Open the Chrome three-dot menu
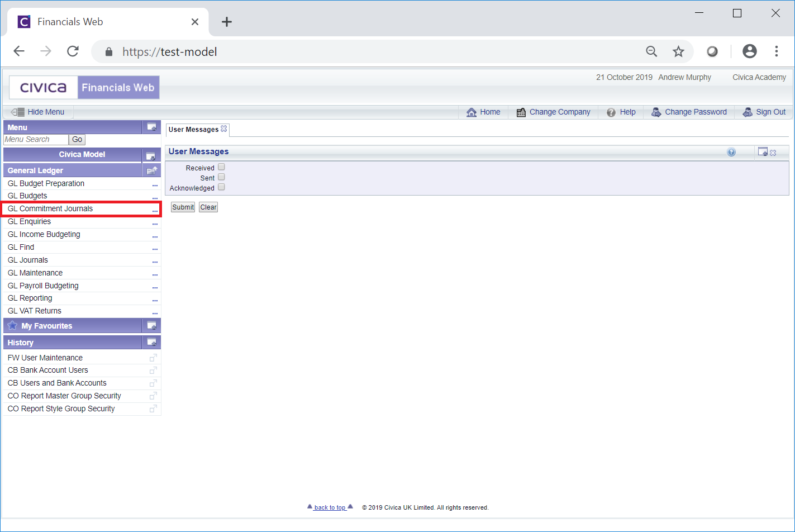The image size is (795, 532). tap(777, 51)
